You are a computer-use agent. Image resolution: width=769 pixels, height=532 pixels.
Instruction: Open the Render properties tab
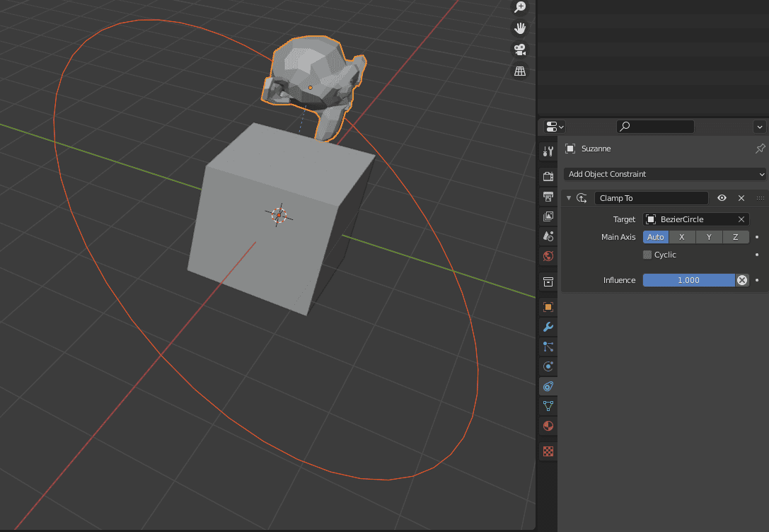click(x=548, y=175)
